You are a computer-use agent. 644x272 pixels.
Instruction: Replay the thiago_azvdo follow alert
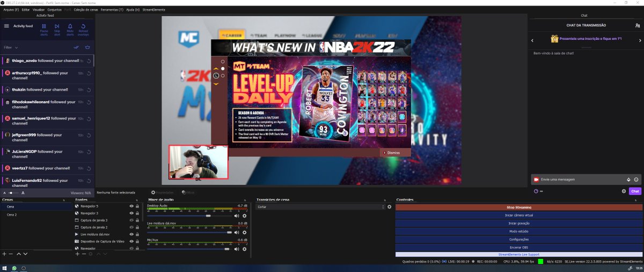[x=89, y=61]
